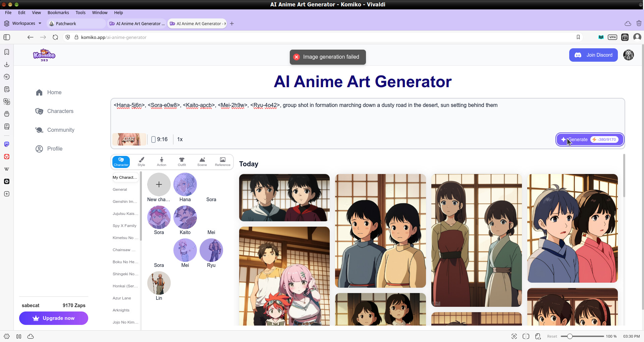Choose the General character category

pos(120,189)
